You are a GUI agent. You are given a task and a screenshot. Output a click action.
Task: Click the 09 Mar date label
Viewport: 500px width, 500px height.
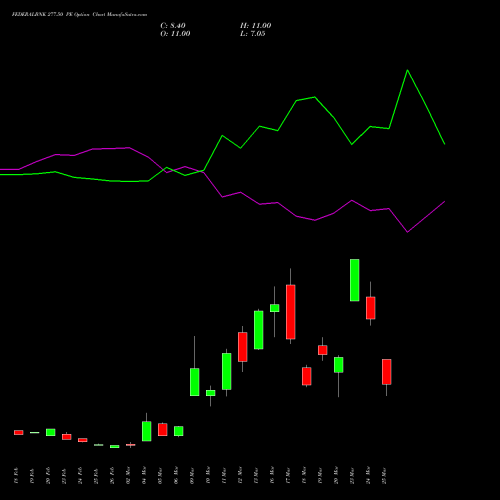pos(192,476)
